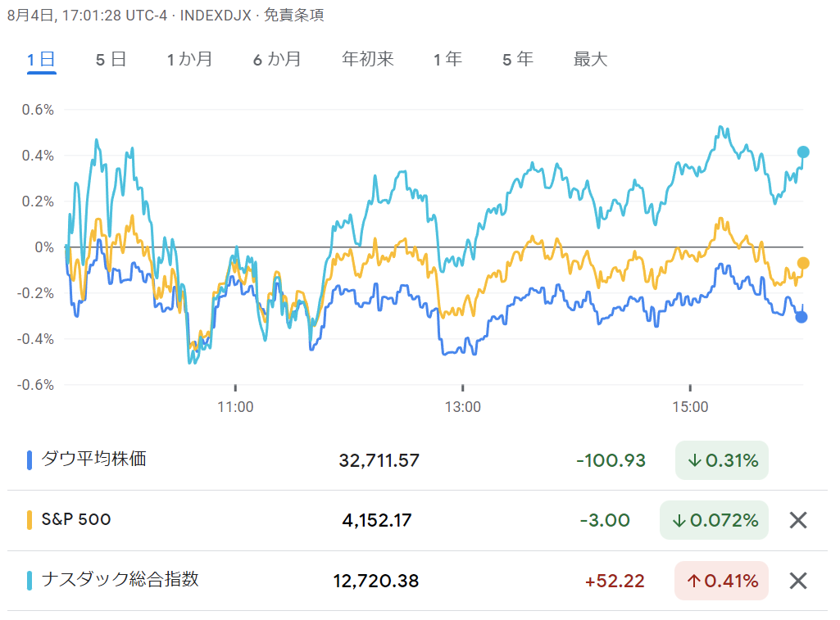Remove S&P 500 with its X icon
Screen dimensions: 840x620
click(x=798, y=520)
